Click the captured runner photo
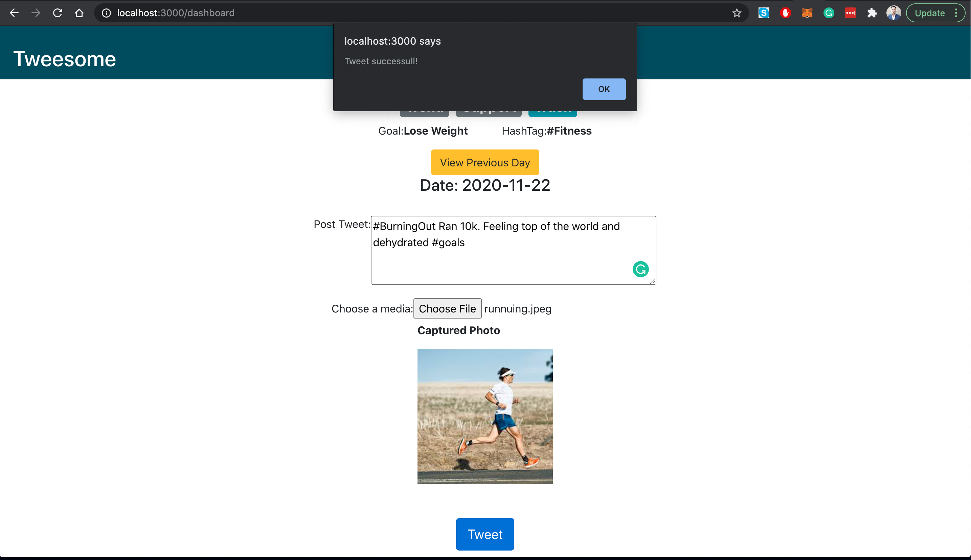Screen dimensions: 971x560 point(485,416)
